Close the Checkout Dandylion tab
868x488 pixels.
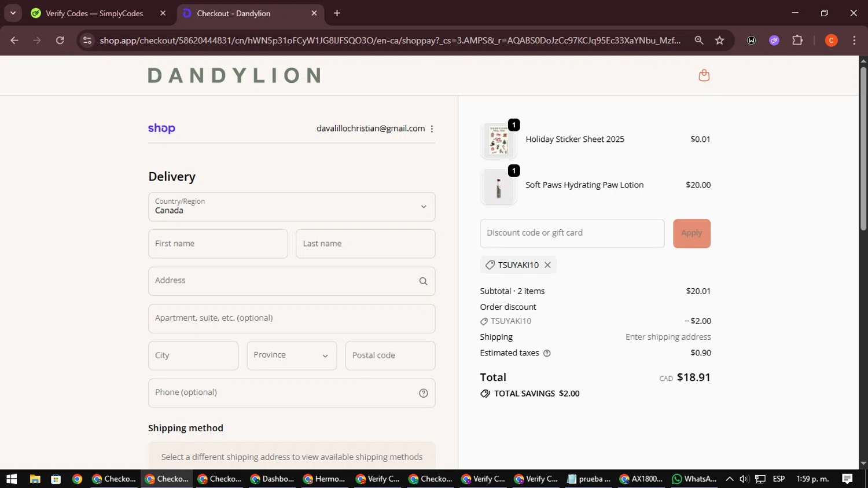tap(314, 13)
